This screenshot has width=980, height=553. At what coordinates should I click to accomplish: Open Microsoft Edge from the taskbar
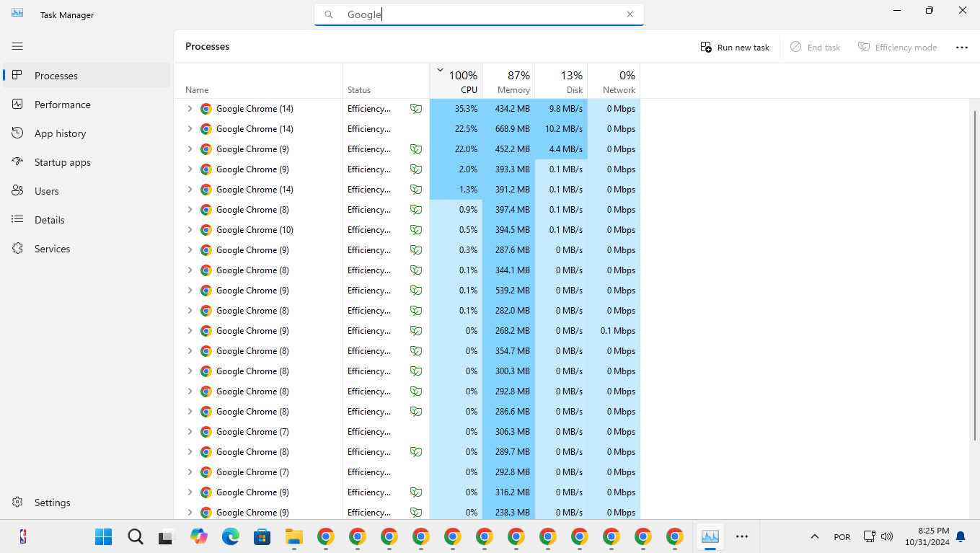pos(230,536)
